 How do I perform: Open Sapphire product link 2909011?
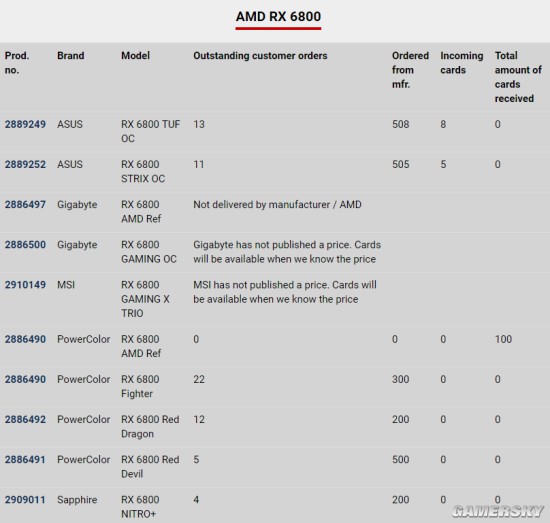(25, 499)
